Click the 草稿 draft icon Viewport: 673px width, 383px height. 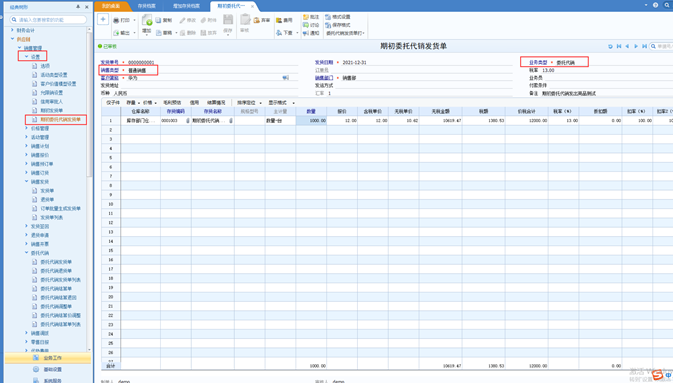pyautogui.click(x=158, y=33)
